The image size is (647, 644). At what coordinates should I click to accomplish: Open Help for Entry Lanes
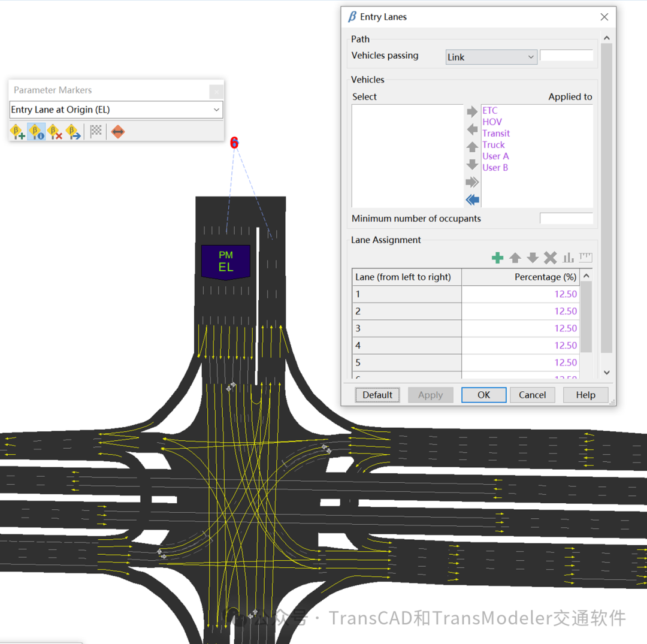tap(585, 395)
